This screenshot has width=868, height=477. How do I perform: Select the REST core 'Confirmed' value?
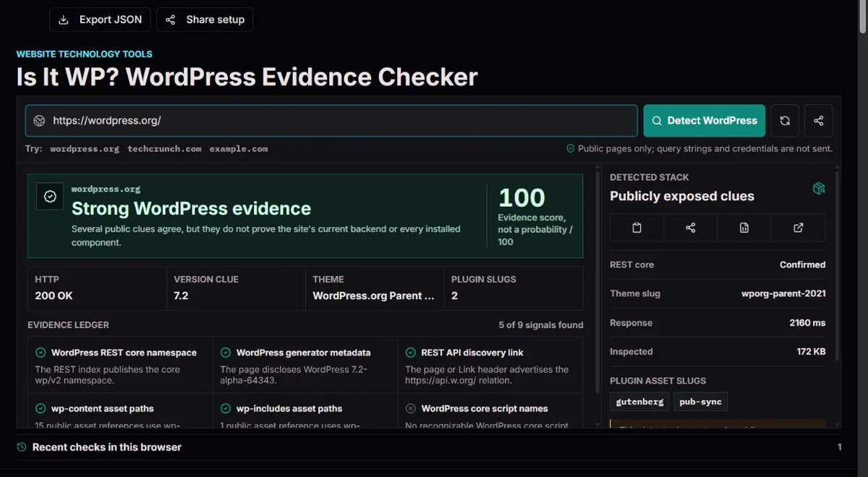point(802,265)
